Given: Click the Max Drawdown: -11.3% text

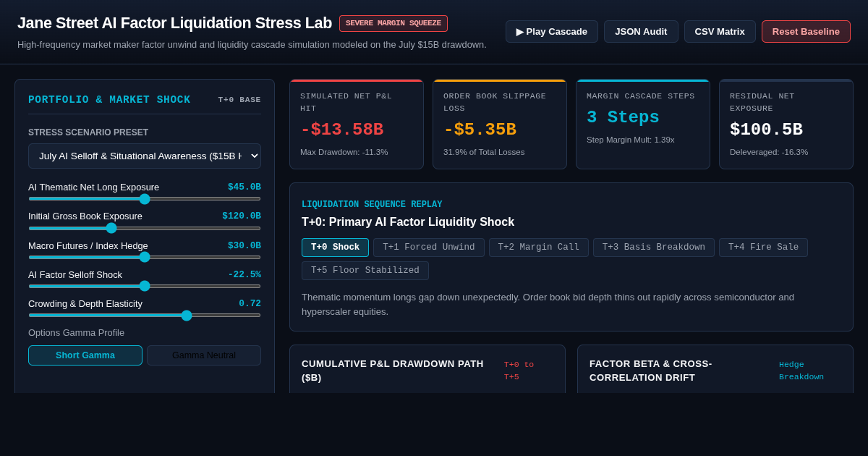Looking at the screenshot, I should (x=344, y=152).
